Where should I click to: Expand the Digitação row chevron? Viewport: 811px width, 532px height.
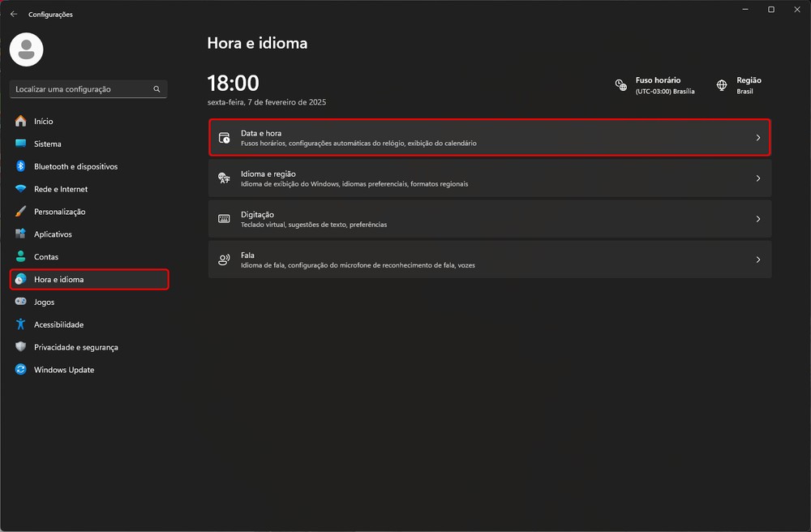pos(758,219)
